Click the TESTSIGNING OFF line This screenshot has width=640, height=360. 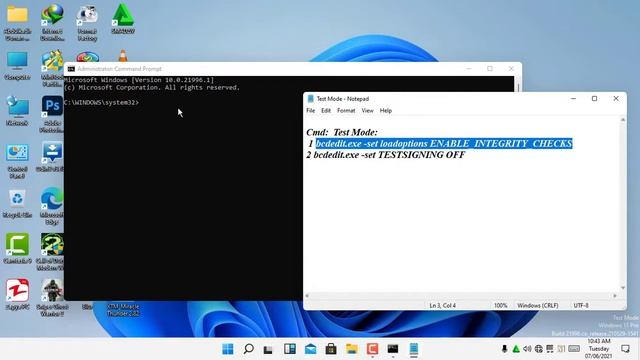tap(386, 155)
